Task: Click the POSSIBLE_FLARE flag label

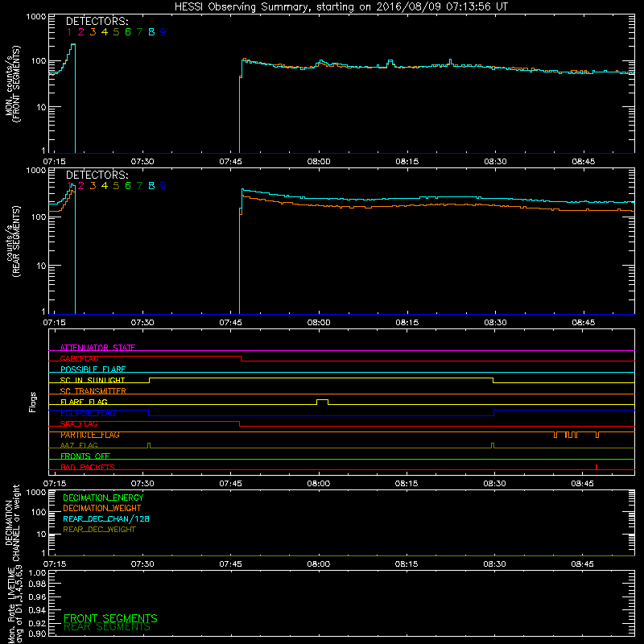Action: [93, 369]
